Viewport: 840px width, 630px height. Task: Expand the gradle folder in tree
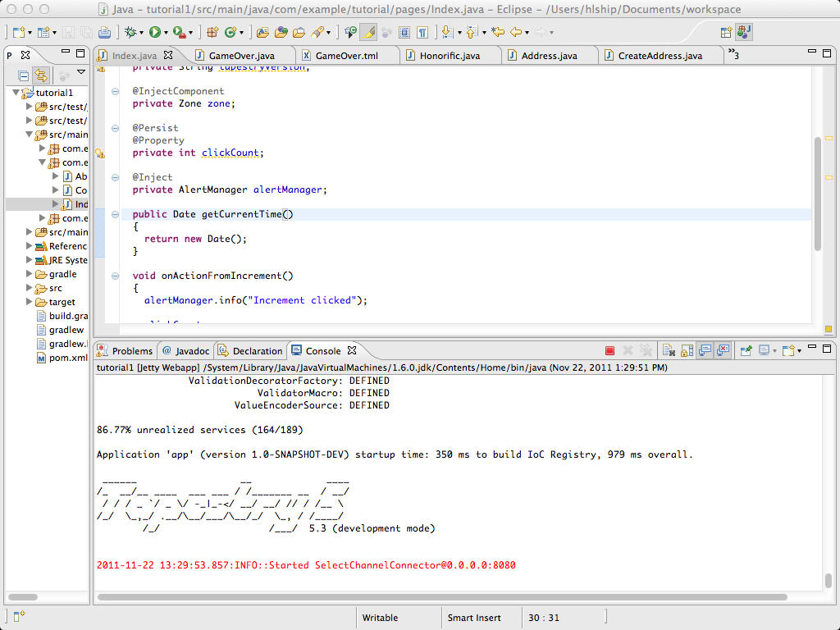point(30,274)
